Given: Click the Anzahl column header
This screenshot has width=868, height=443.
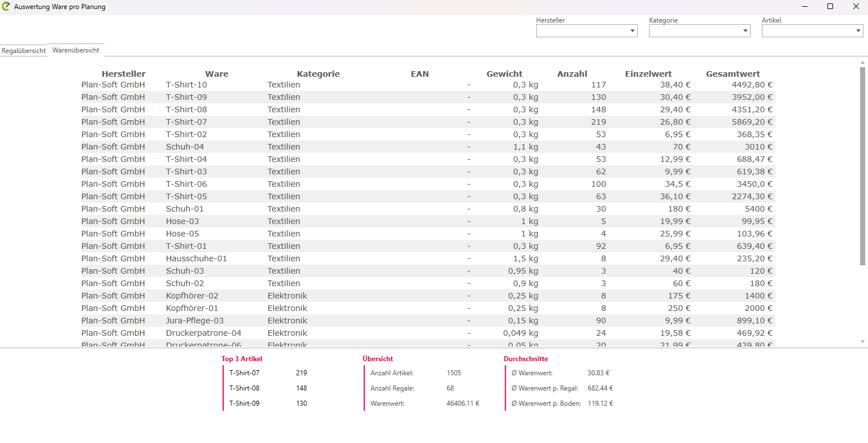Looking at the screenshot, I should point(572,74).
